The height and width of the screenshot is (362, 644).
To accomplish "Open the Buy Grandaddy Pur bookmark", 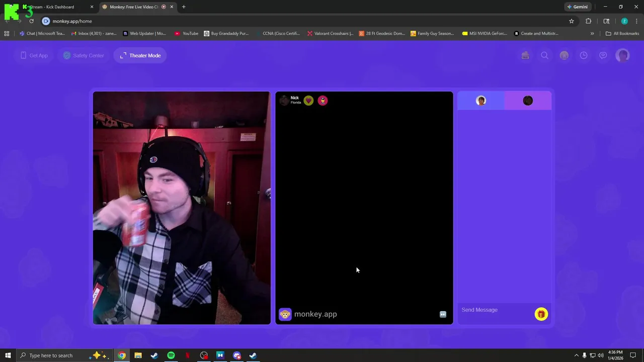I will click(x=226, y=34).
